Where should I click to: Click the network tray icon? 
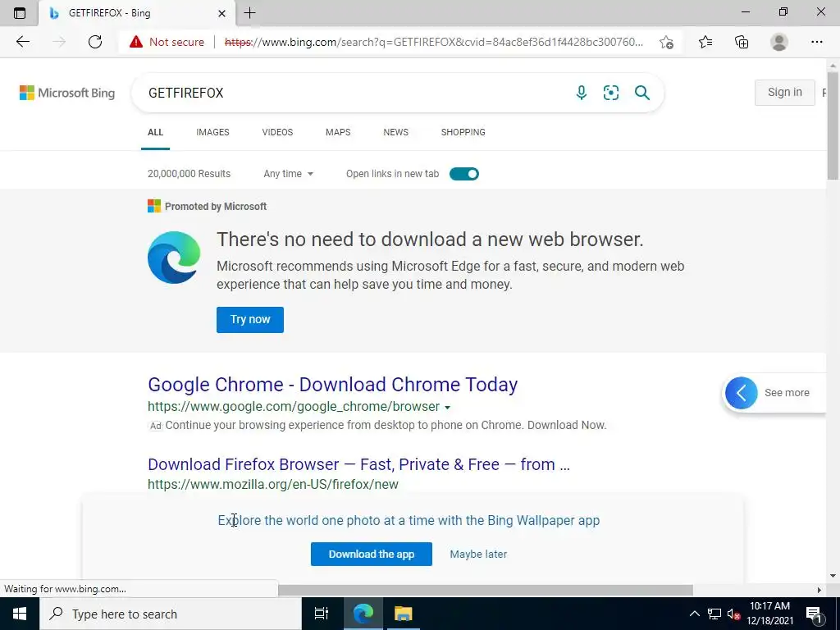point(714,614)
